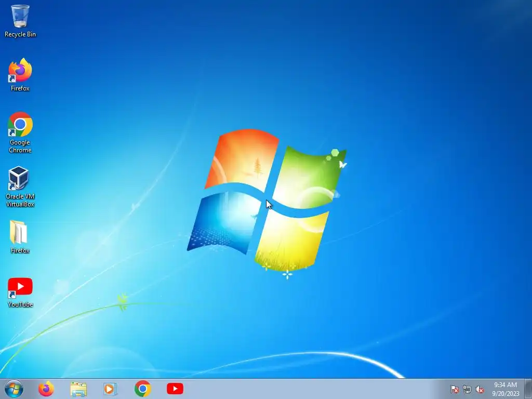Viewport: 532px width, 399px height.
Task: Launch Firefox from the taskbar
Action: pyautogui.click(x=46, y=389)
